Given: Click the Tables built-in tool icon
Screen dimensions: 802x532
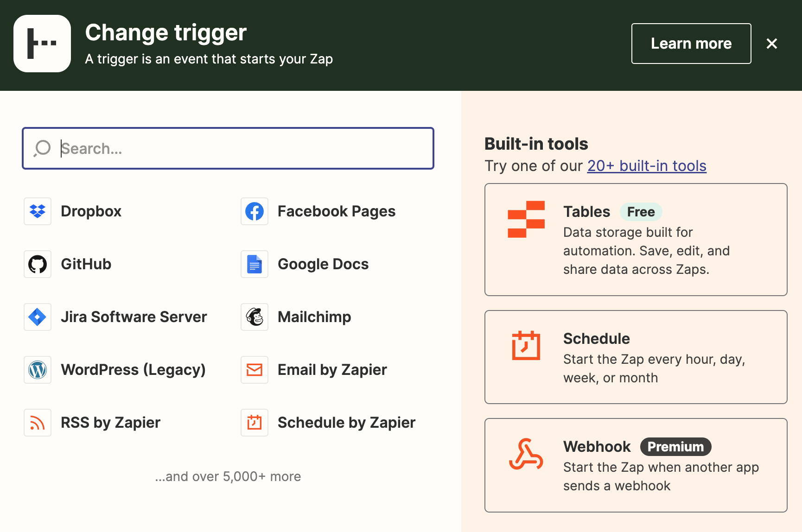Looking at the screenshot, I should [x=526, y=219].
